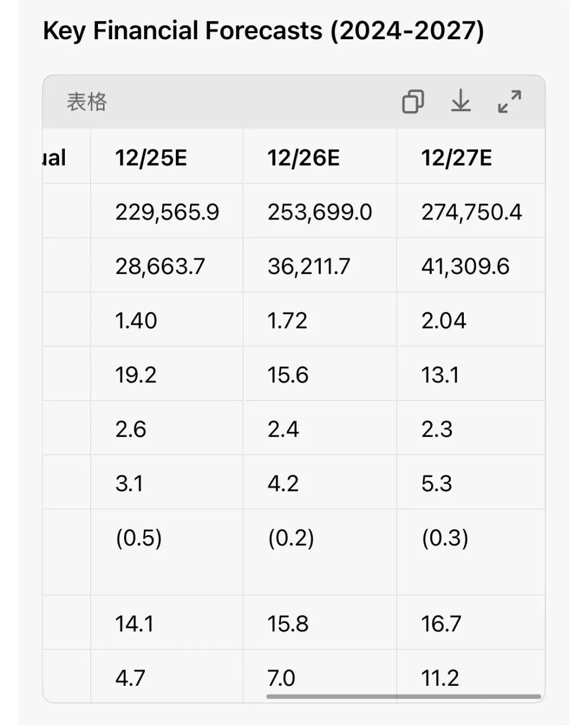Click the 表格 table label
This screenshot has width=588, height=725.
click(87, 102)
